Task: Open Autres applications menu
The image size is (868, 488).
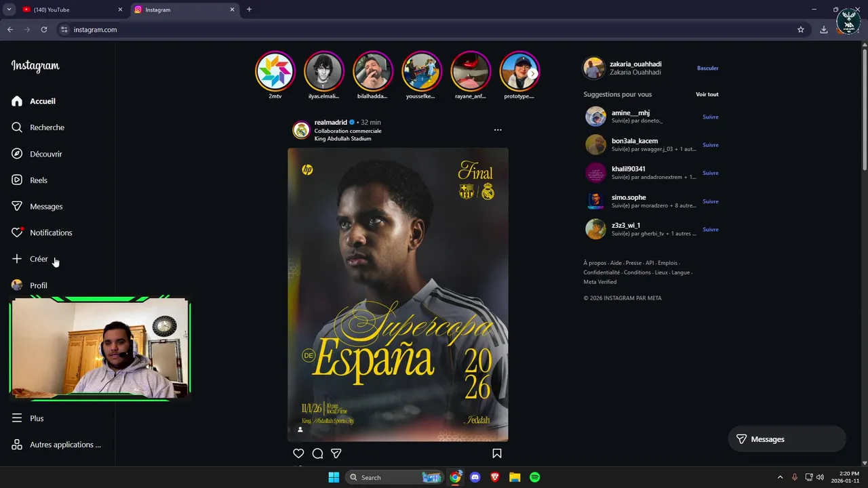Action: [56, 445]
